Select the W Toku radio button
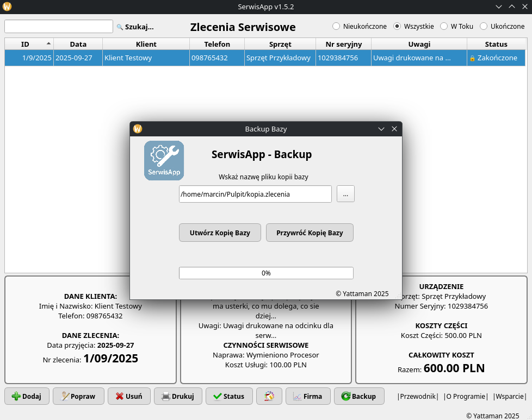This screenshot has width=532, height=420. 444,26
